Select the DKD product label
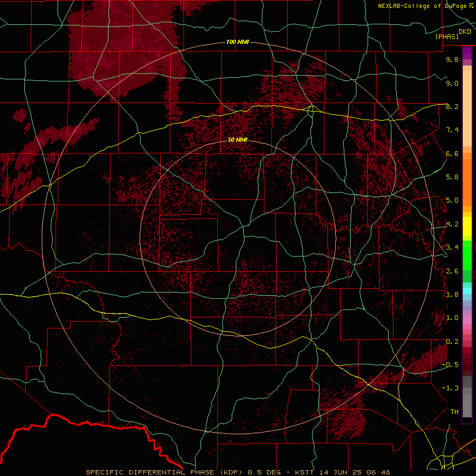Image resolution: width=476 pixels, height=476 pixels. pos(465,32)
